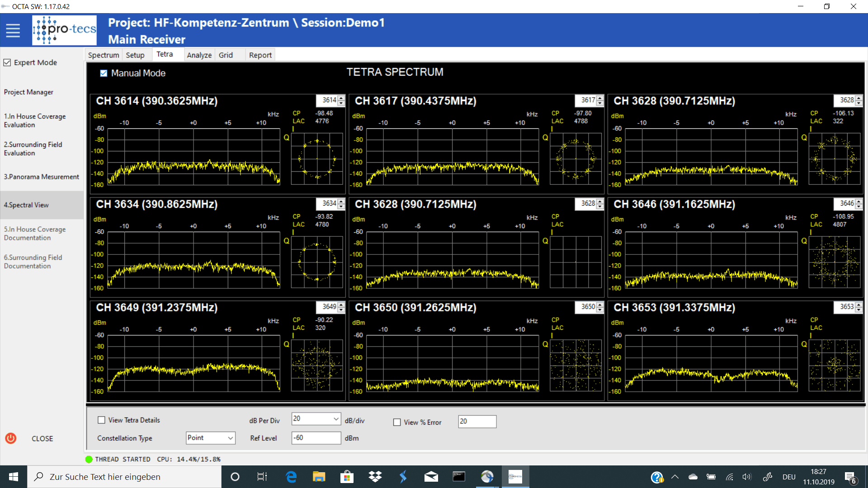This screenshot has width=868, height=488.
Task: Open File Explorer from taskbar
Action: [319, 477]
